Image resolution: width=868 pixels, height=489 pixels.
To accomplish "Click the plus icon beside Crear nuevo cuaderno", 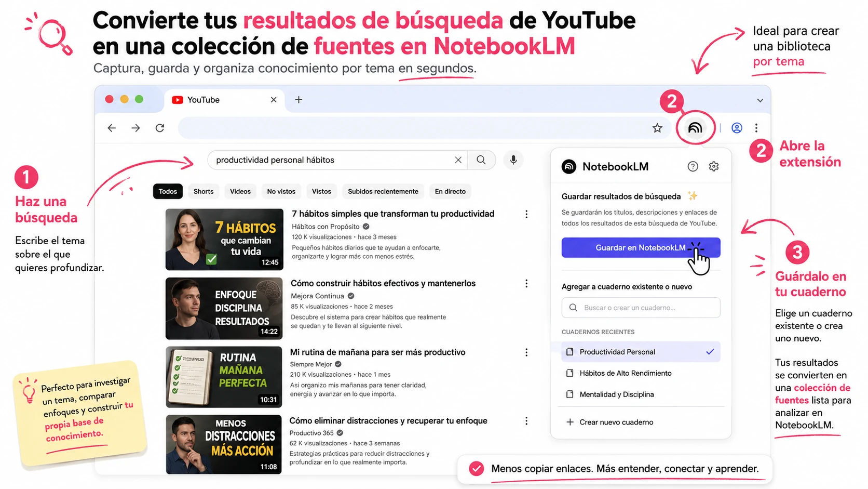I will (569, 422).
